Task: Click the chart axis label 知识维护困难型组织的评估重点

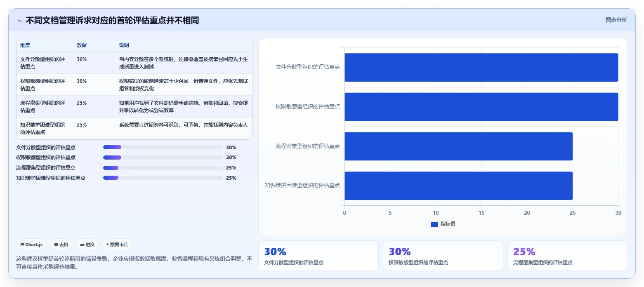Action: pyautogui.click(x=302, y=185)
